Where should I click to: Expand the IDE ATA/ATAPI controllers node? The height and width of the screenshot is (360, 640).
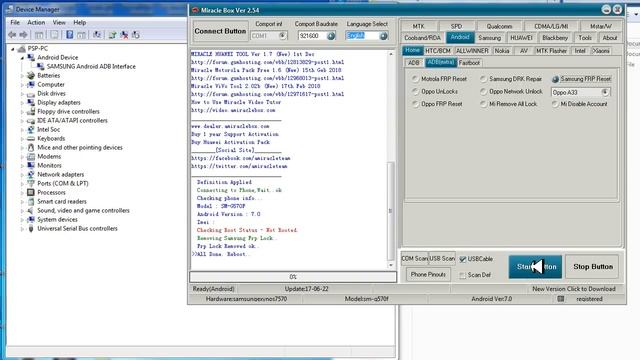point(22,121)
